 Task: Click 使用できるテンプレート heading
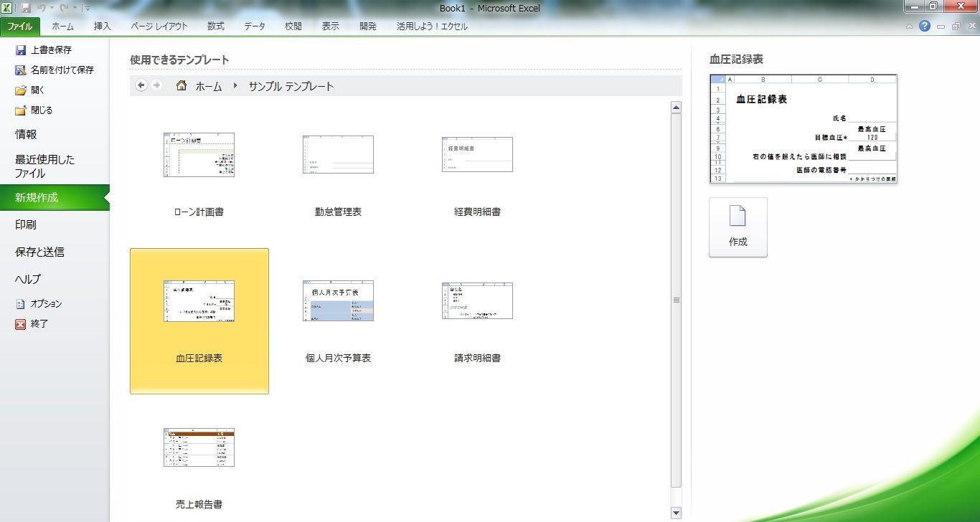point(179,60)
